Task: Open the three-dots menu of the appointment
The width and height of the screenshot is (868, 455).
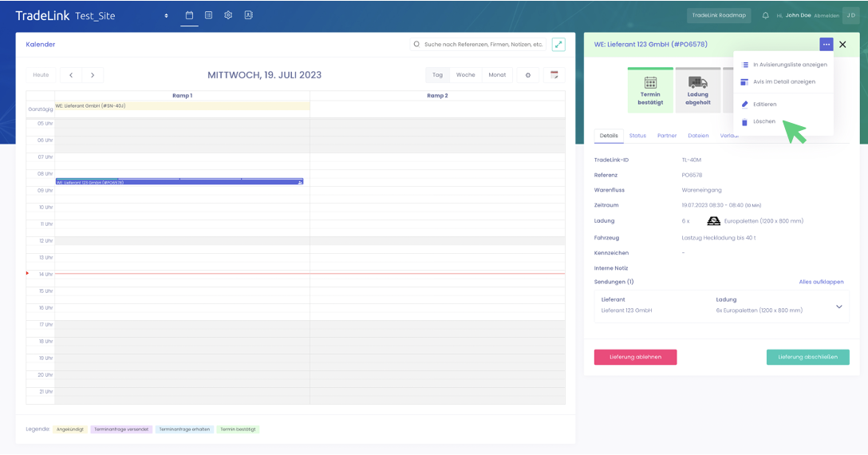Action: coord(826,45)
